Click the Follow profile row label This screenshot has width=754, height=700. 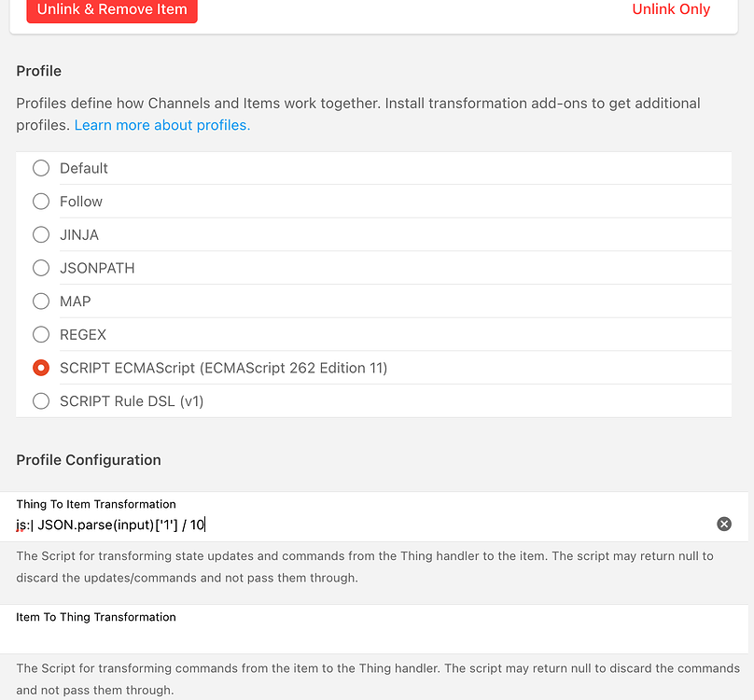click(x=81, y=202)
